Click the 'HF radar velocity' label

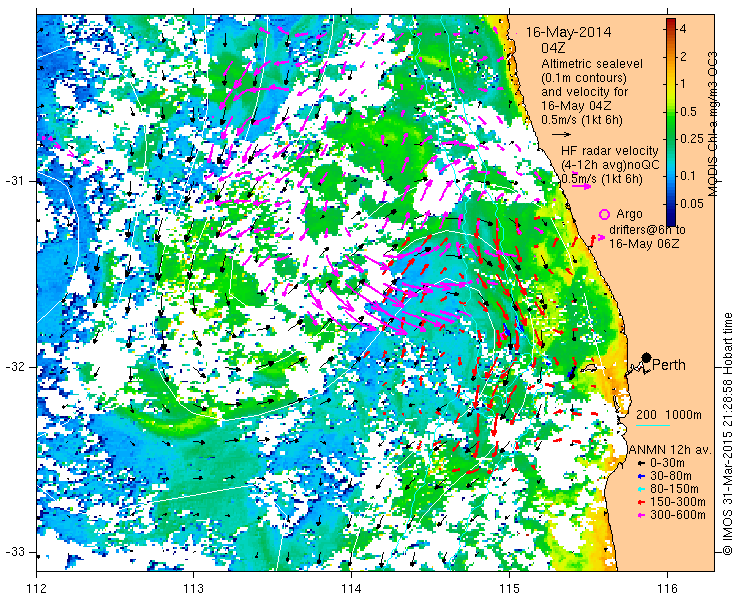[x=610, y=151]
